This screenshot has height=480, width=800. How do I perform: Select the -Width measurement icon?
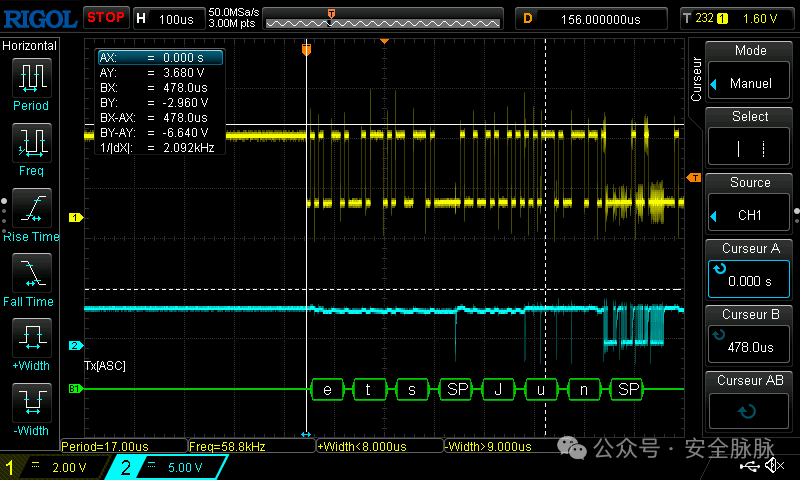(x=32, y=402)
